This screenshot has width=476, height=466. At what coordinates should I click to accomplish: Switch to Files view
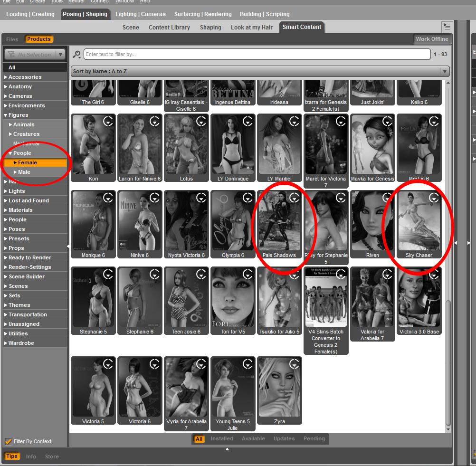(x=12, y=39)
